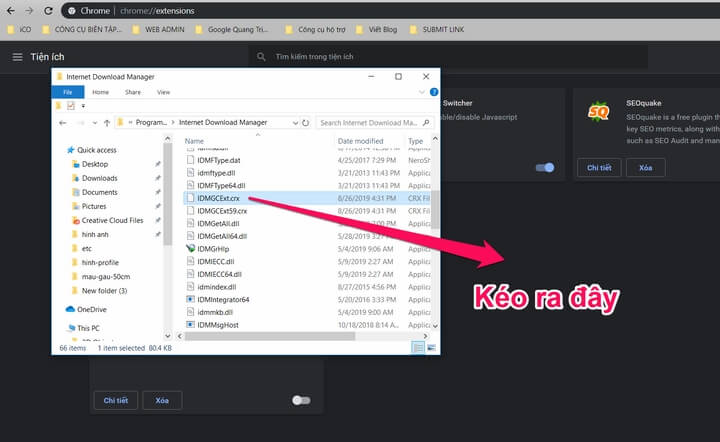Viewport: 720px width, 442px height.
Task: Open the Viết Blog bookmark folder
Action: pyautogui.click(x=377, y=29)
